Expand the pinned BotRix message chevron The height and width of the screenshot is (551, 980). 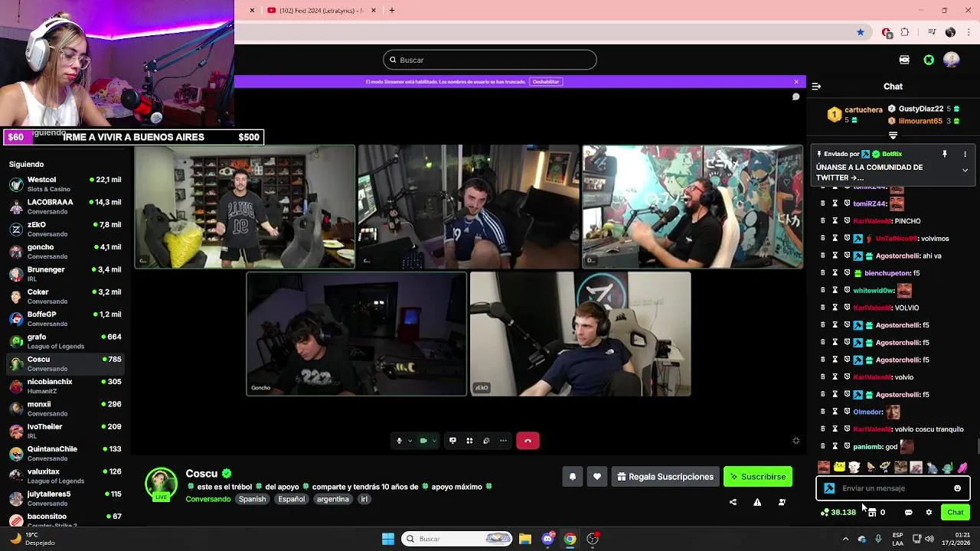(x=965, y=170)
